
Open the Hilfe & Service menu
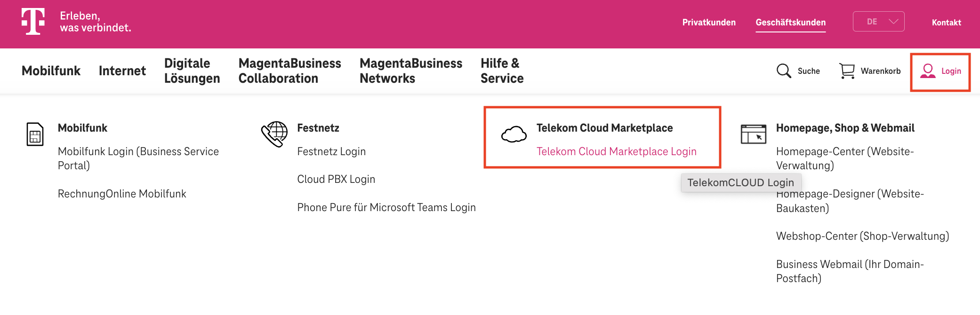pos(502,71)
